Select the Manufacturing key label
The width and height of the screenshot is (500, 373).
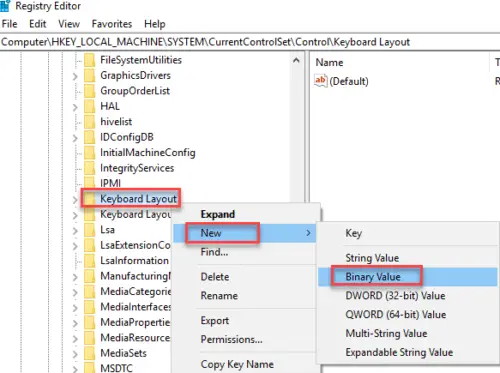tap(136, 276)
